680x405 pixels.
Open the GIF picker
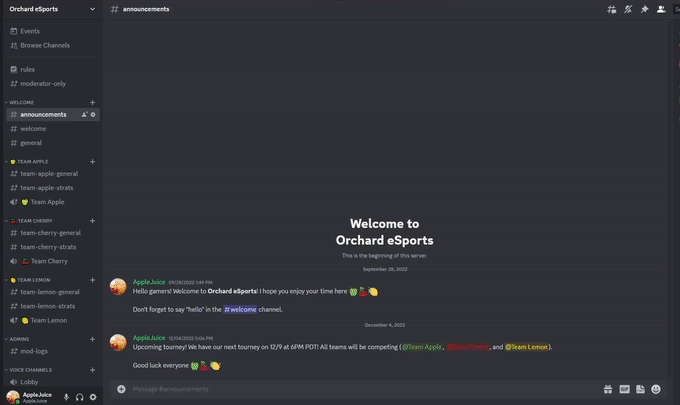(x=624, y=389)
